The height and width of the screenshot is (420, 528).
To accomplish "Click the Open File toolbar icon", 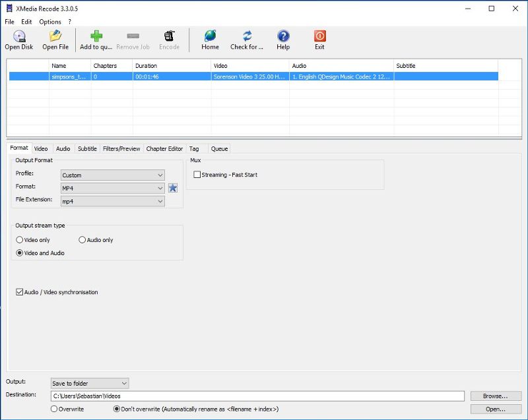I will pos(57,40).
